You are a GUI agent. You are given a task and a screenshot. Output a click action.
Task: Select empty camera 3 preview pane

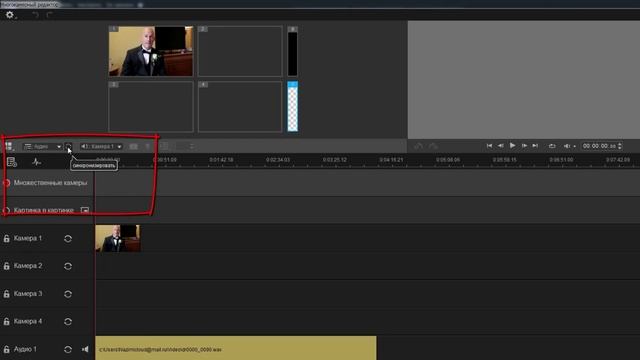tap(151, 107)
